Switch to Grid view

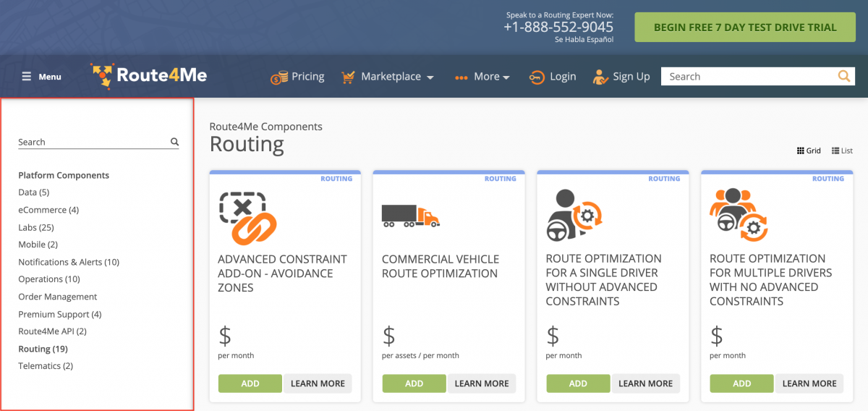[x=809, y=151]
